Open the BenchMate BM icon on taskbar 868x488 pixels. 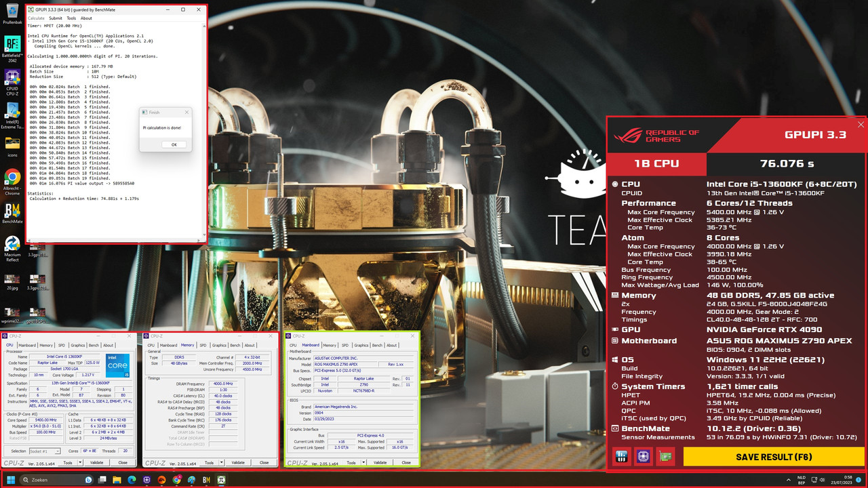pos(206,480)
